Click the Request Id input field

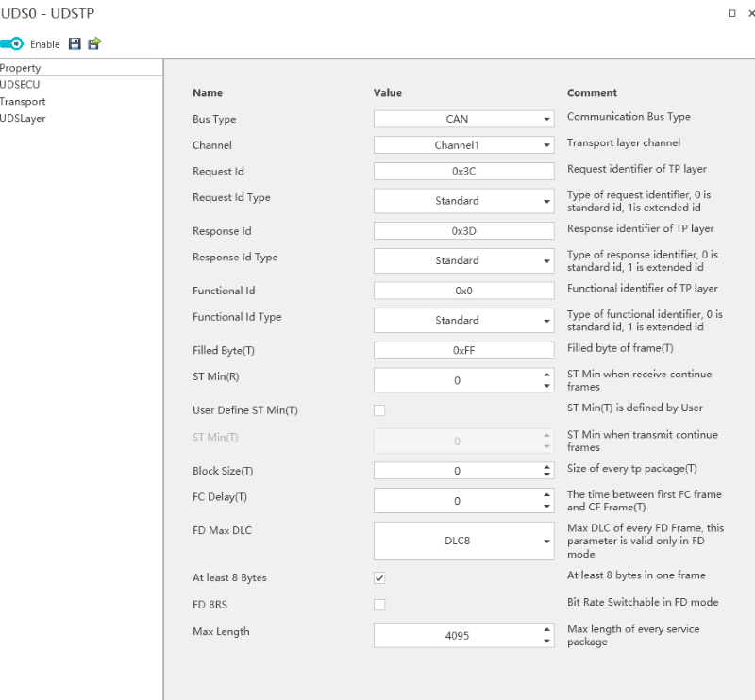click(x=463, y=172)
